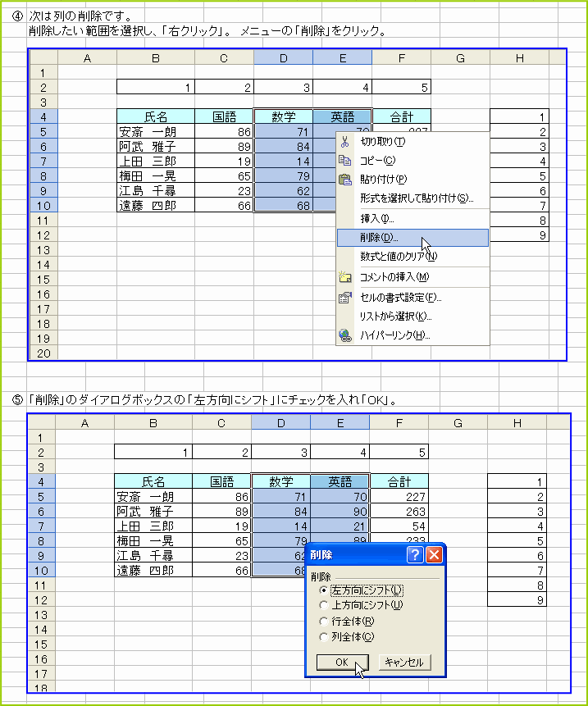Select 列全体 radio button
The image size is (588, 706).
click(323, 636)
